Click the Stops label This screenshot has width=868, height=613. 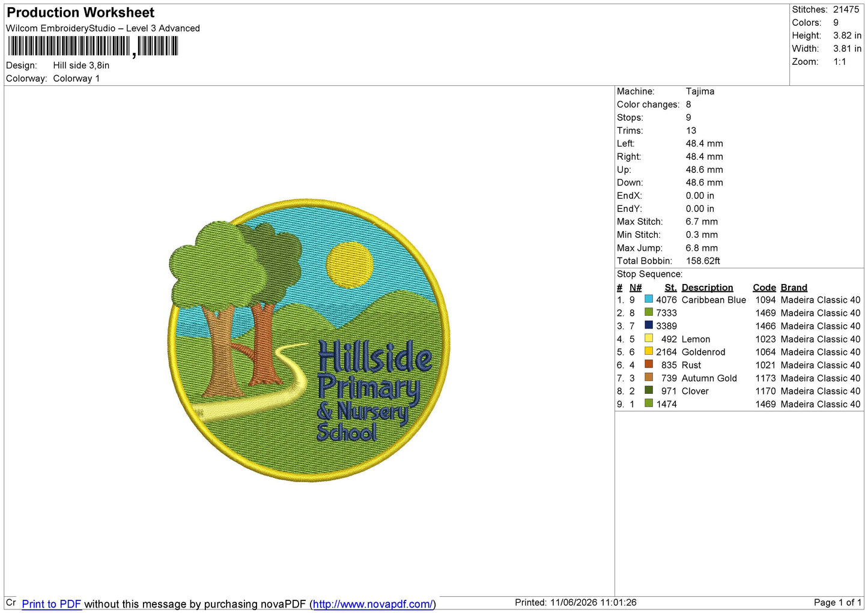click(x=630, y=118)
